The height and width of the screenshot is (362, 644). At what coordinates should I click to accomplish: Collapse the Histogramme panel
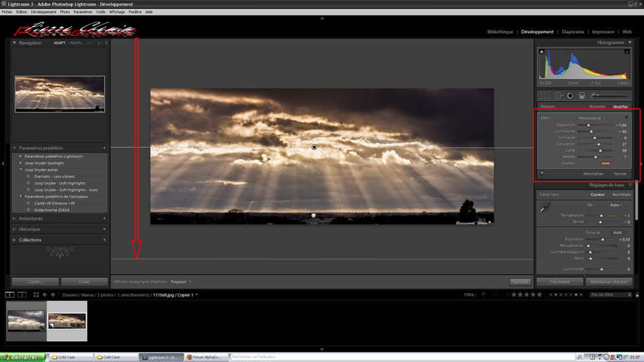[630, 42]
